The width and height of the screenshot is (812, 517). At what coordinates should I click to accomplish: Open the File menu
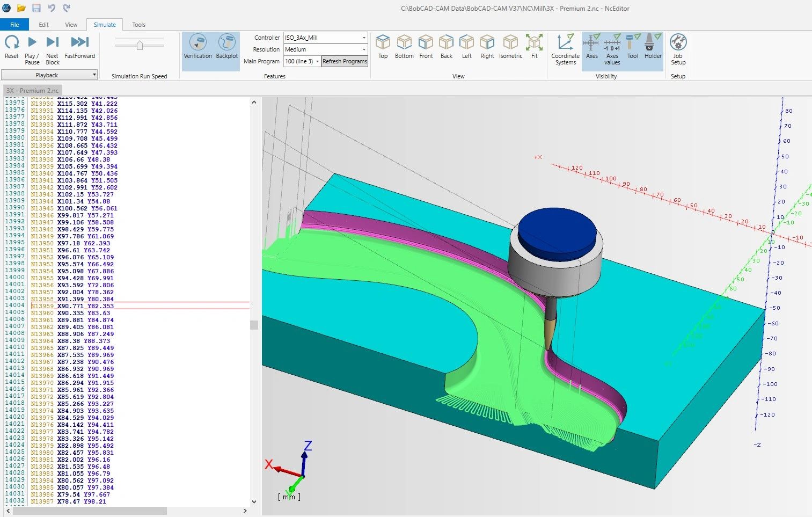click(x=14, y=25)
